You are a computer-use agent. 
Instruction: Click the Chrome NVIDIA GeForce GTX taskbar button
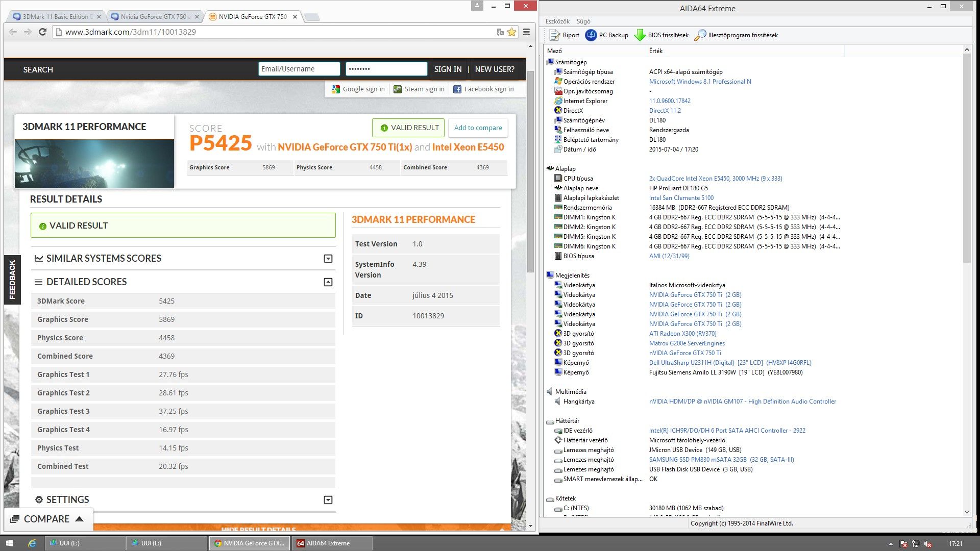tap(250, 543)
